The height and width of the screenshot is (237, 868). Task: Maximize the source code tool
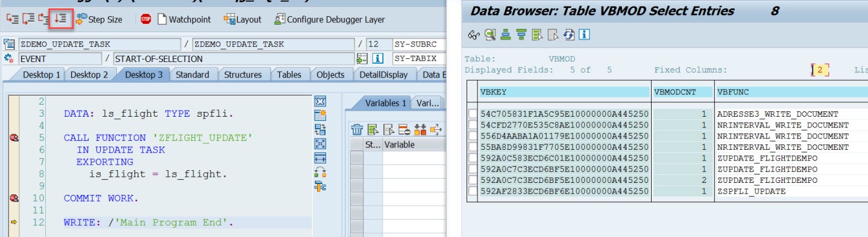(x=320, y=144)
